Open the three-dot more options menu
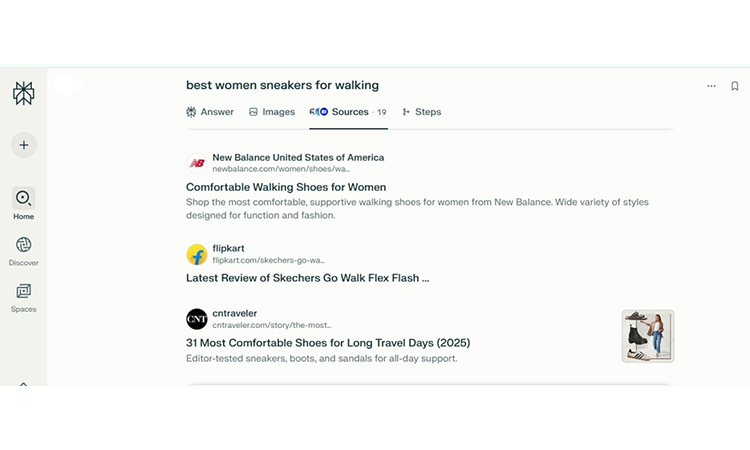The width and height of the screenshot is (750, 450). pos(711,86)
